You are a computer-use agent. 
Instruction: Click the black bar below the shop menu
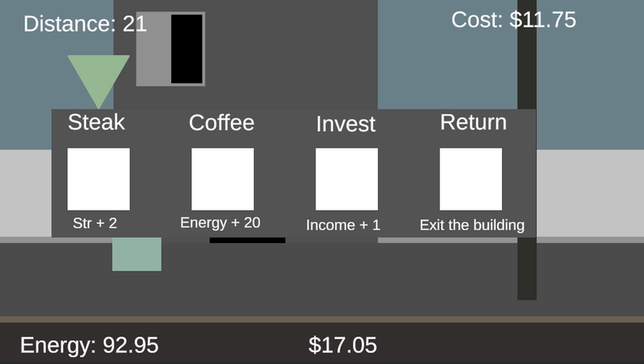pos(247,240)
